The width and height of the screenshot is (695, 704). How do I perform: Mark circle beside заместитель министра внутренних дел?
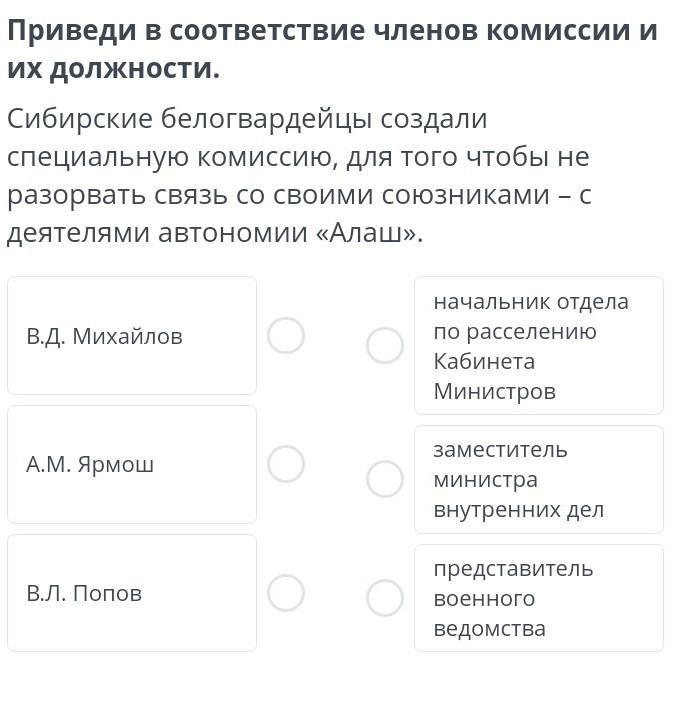385,479
